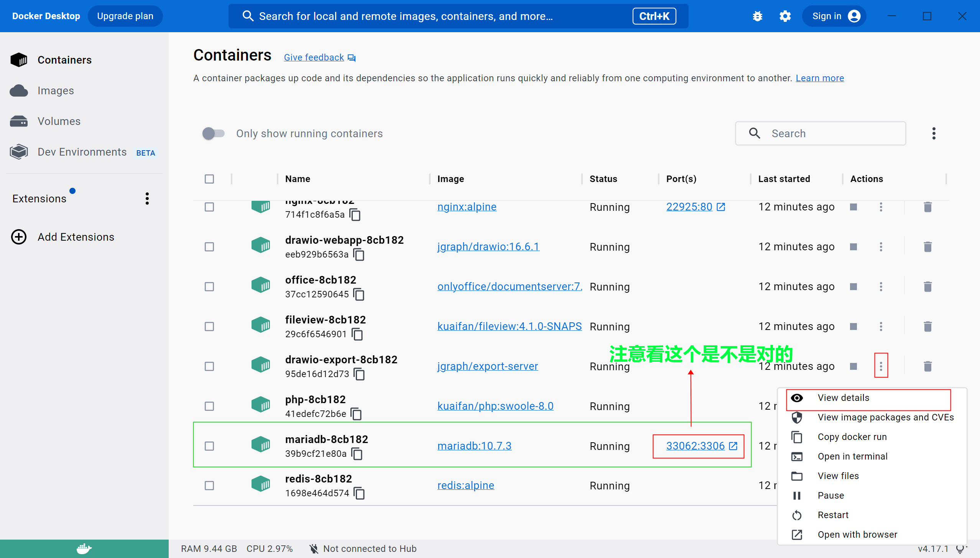The image size is (980, 558).
Task: Click the Sign in button
Action: [834, 16]
